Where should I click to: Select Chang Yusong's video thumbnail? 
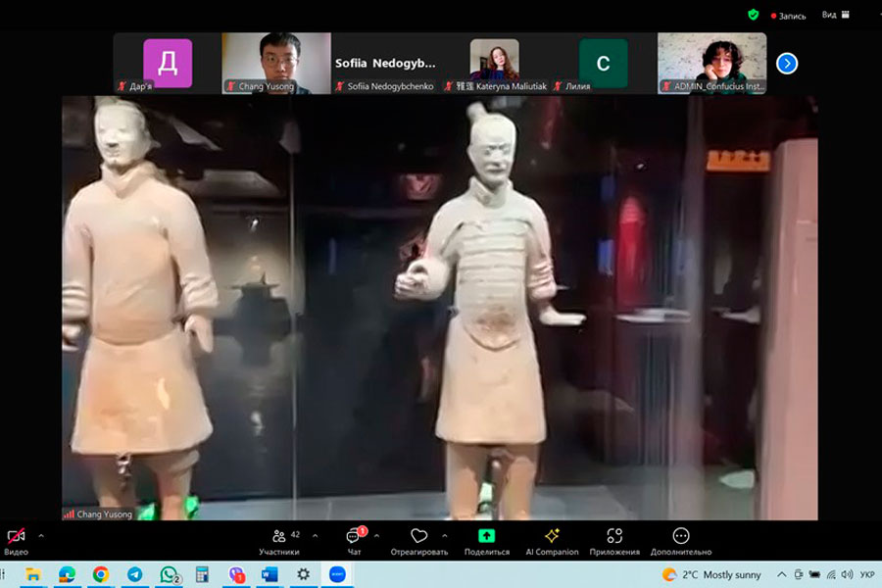click(275, 63)
